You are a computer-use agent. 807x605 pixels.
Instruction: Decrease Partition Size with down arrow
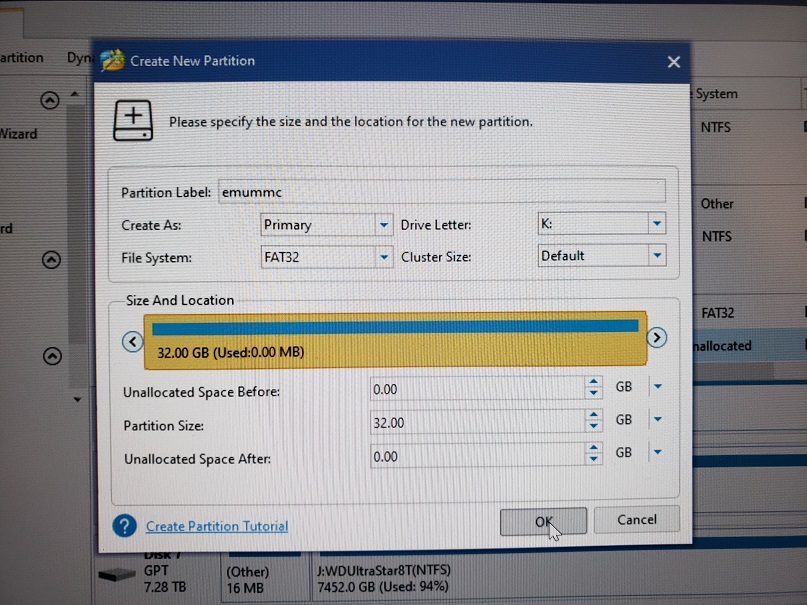coord(593,426)
